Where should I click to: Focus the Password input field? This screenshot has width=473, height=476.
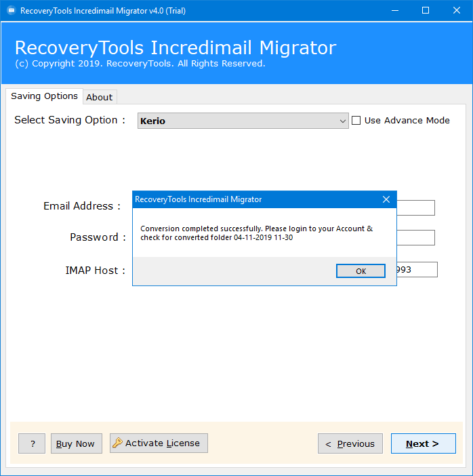415,237
